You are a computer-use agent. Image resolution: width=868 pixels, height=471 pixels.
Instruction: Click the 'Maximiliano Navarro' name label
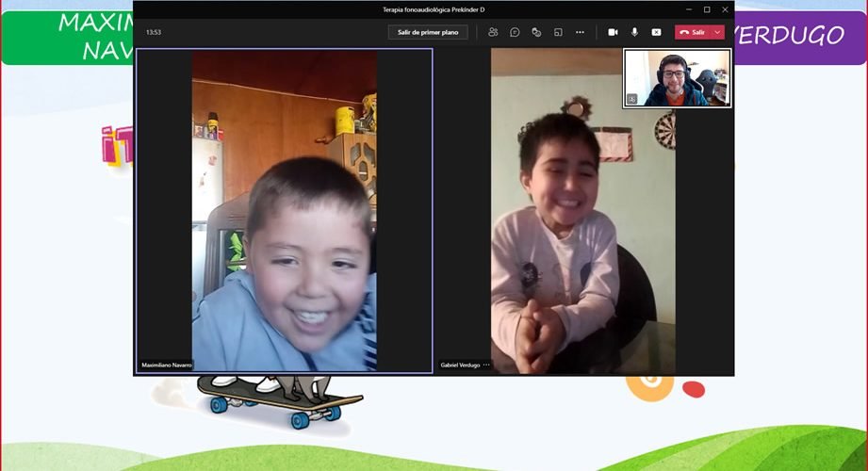[x=166, y=365]
